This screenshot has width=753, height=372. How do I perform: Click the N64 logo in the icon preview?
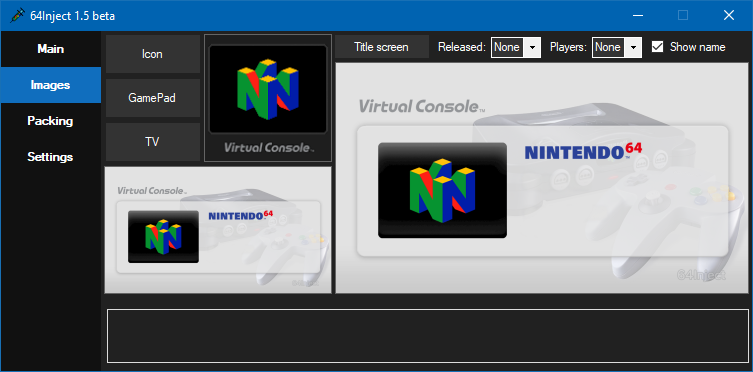(x=268, y=89)
